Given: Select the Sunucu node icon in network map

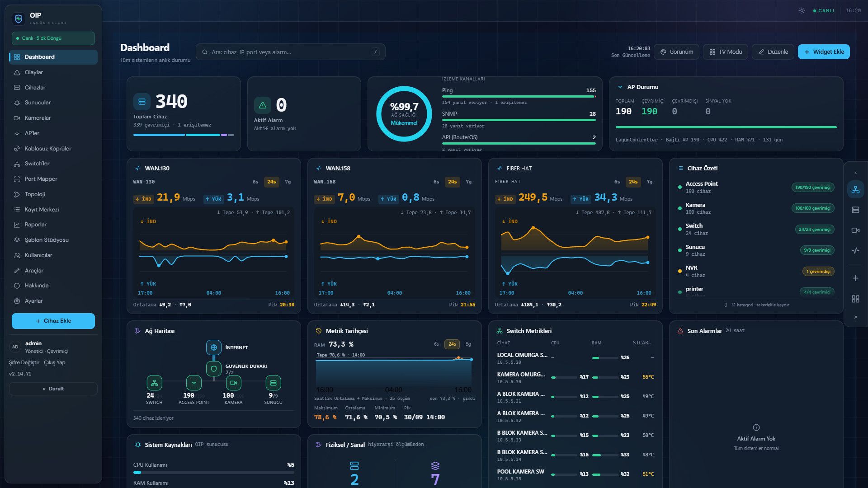Looking at the screenshot, I should pos(273,383).
